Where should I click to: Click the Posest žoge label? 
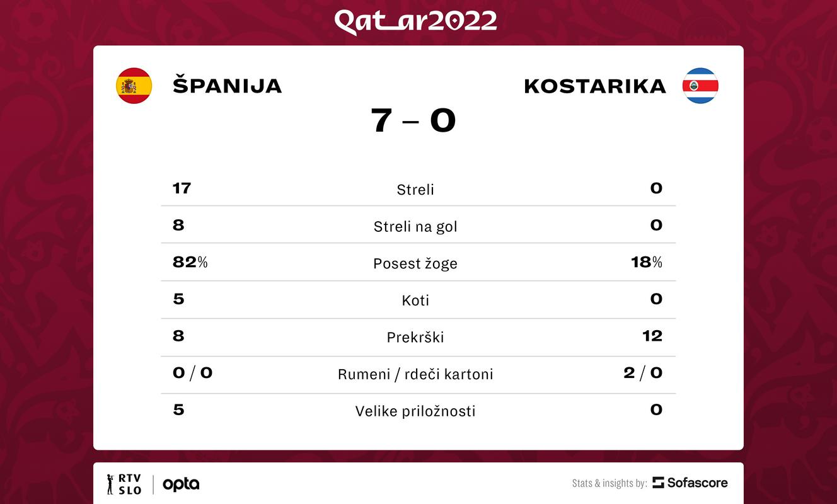415,264
